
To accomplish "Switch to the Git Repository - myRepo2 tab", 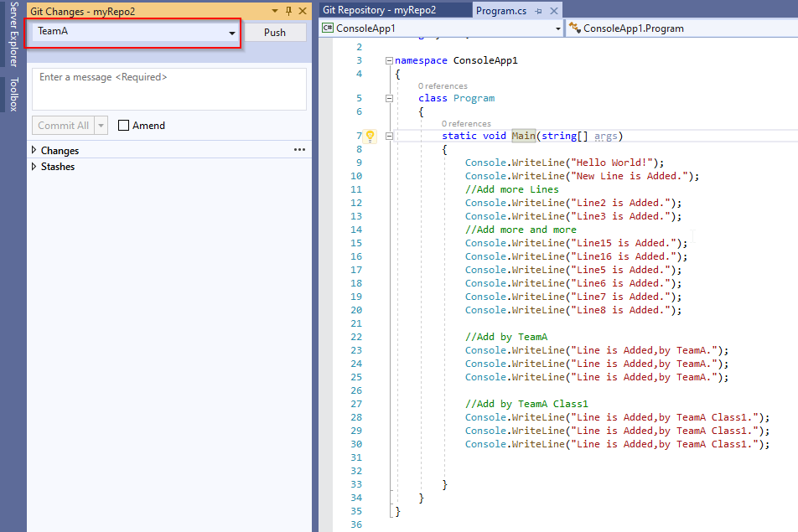I will tap(379, 10).
